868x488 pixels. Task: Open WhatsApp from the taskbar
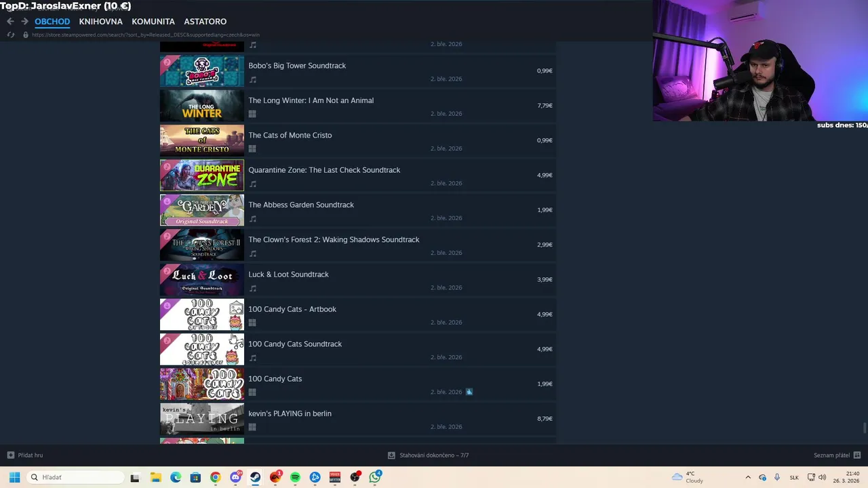(x=375, y=477)
